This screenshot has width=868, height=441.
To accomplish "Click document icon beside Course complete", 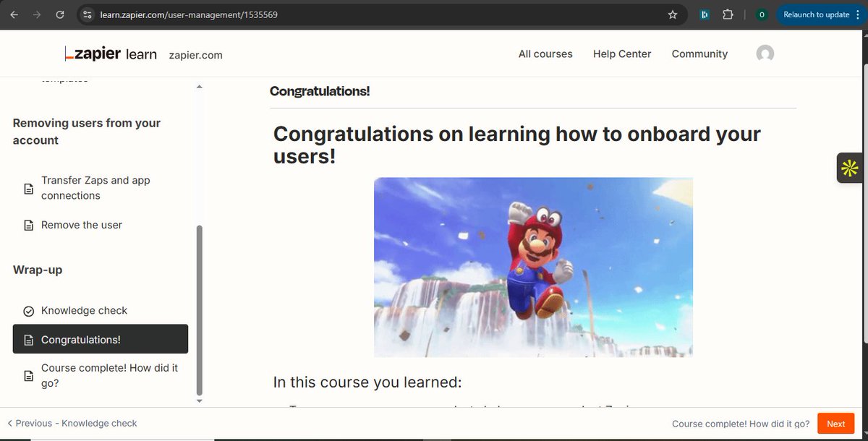I will 28,376.
